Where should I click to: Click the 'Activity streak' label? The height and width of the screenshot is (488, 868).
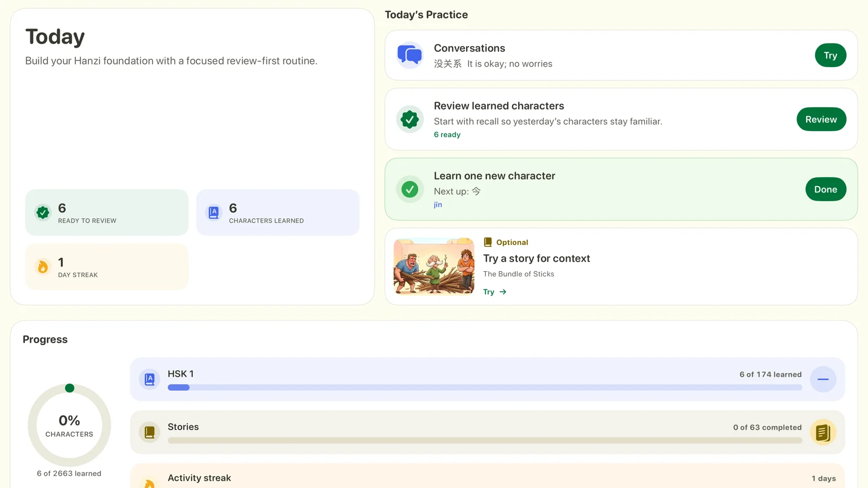pyautogui.click(x=199, y=478)
